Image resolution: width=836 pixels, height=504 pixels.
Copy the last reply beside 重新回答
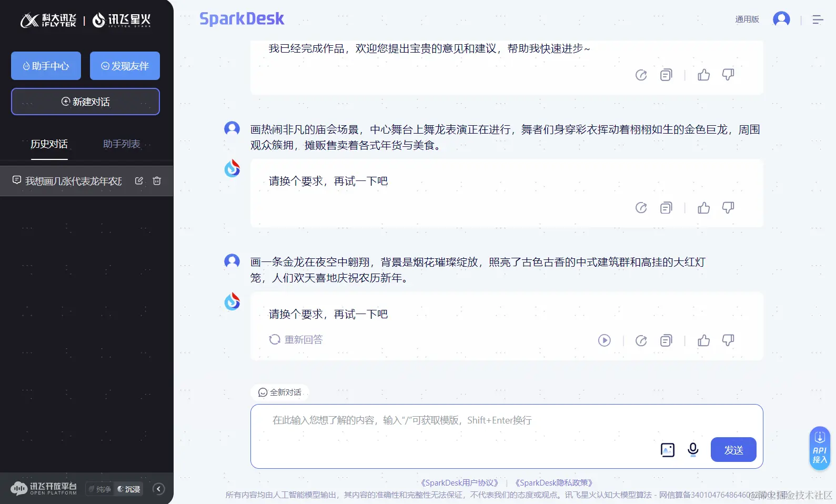[666, 340]
